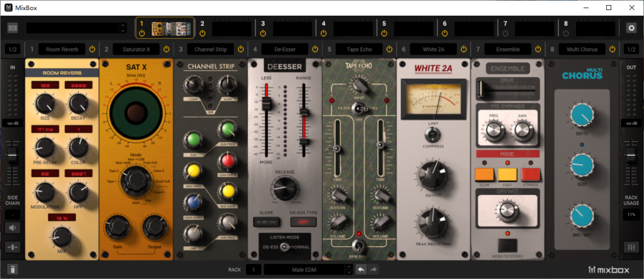This screenshot has width=644, height=279.
Task: Select empty rack slot 2
Action: [x=231, y=29]
